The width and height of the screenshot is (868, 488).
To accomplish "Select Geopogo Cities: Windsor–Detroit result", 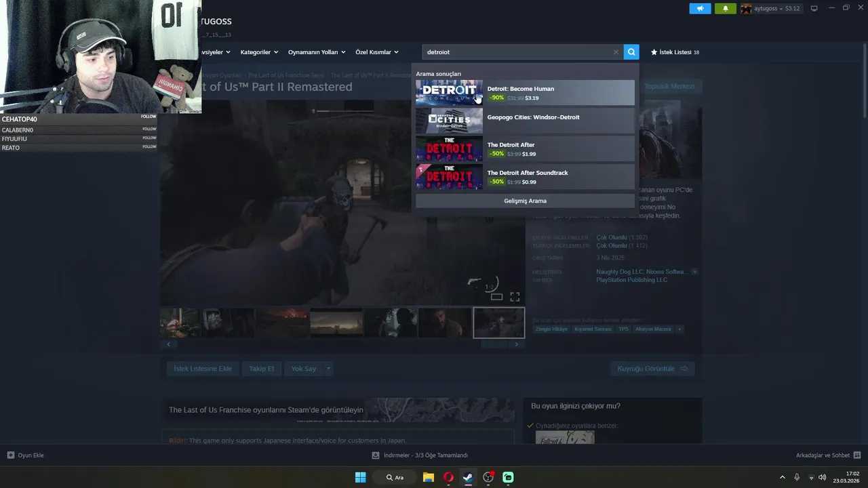I will pyautogui.click(x=525, y=121).
